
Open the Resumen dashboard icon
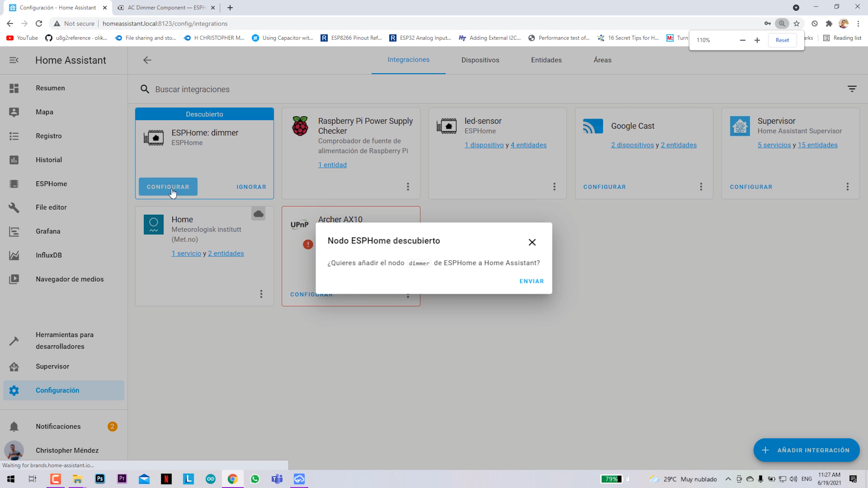14,88
